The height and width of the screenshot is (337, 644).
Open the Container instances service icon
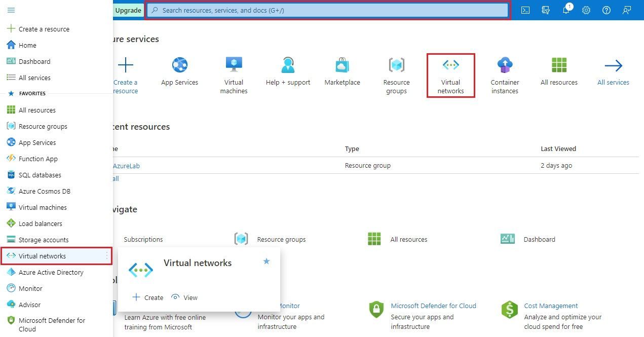point(505,65)
